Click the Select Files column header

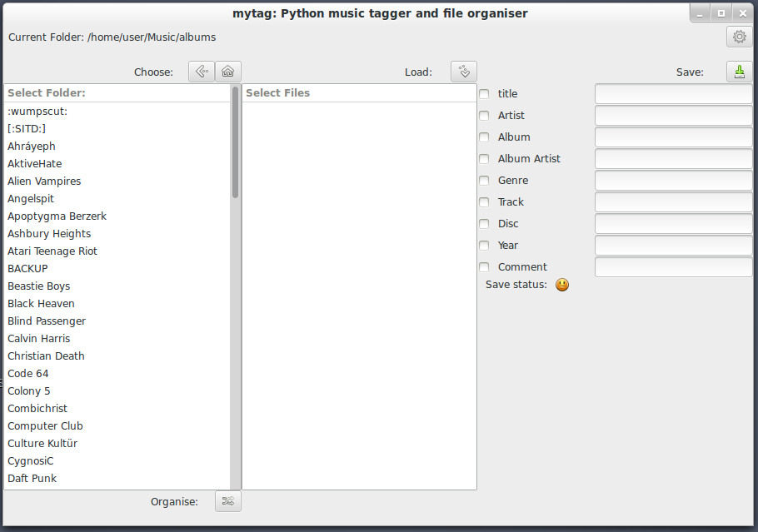359,92
